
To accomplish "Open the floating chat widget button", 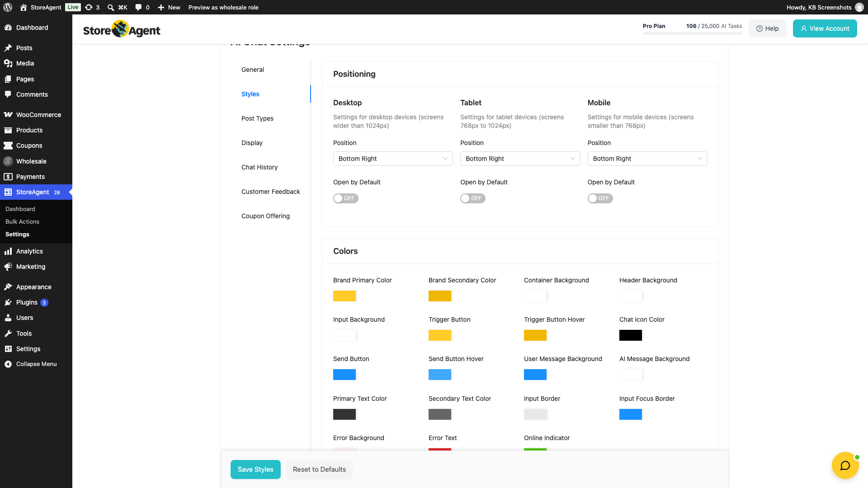I will click(845, 465).
